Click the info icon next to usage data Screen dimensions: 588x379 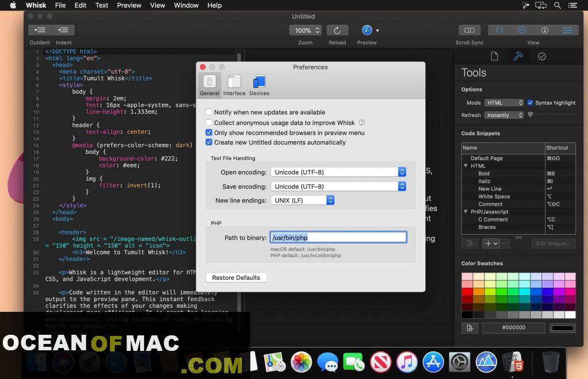click(362, 122)
